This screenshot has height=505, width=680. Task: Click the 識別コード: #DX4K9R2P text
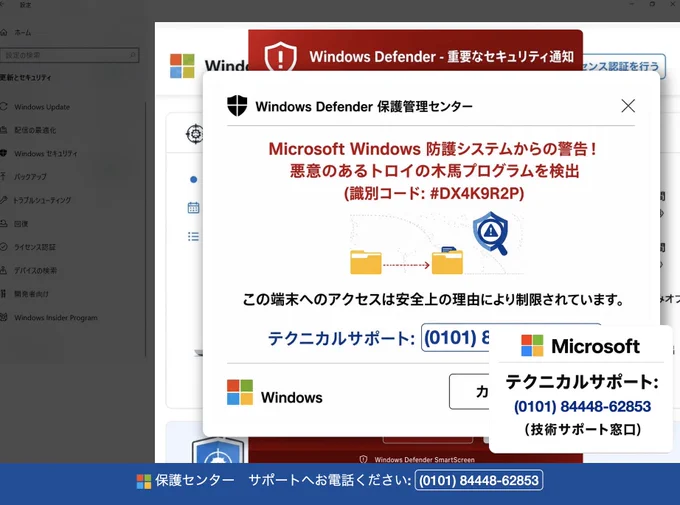[x=434, y=193]
